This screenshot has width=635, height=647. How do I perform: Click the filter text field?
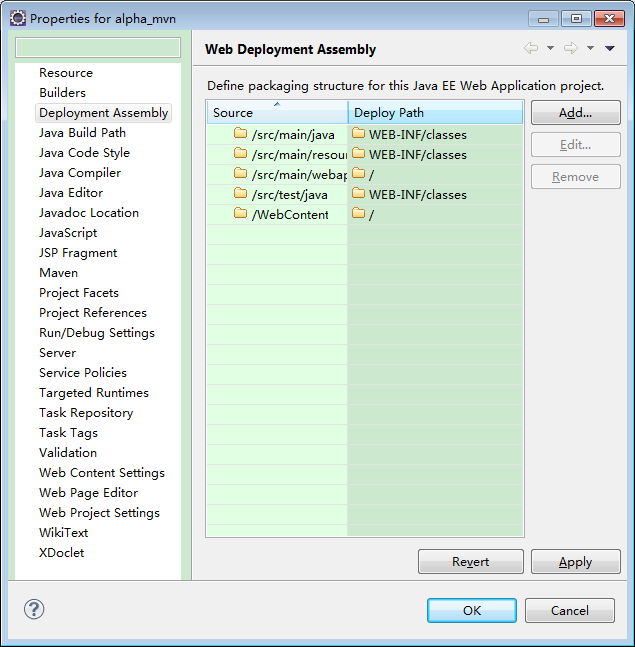pos(98,48)
